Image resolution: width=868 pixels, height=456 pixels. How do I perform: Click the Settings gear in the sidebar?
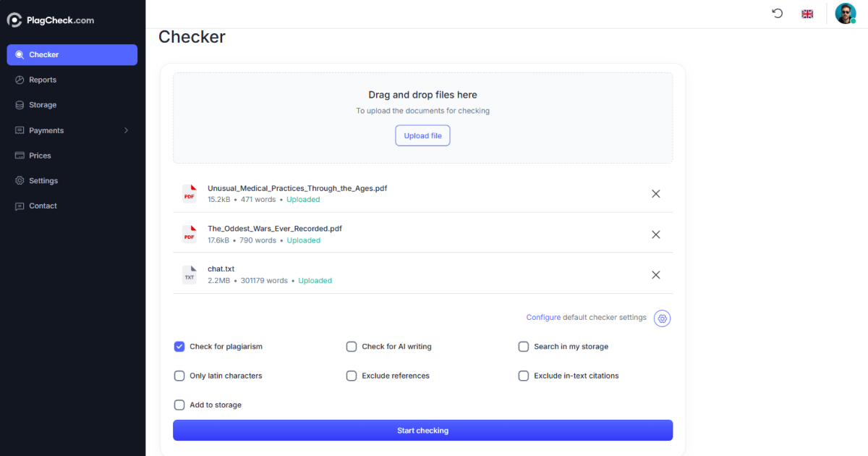pyautogui.click(x=20, y=180)
